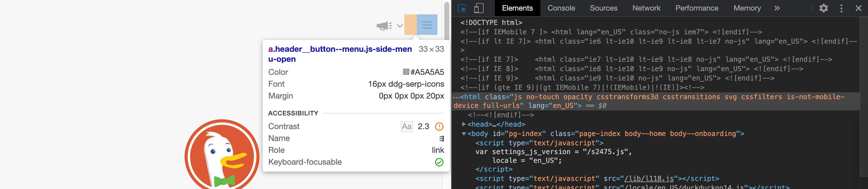
Task: Open the DevTools settings gear
Action: (x=823, y=8)
